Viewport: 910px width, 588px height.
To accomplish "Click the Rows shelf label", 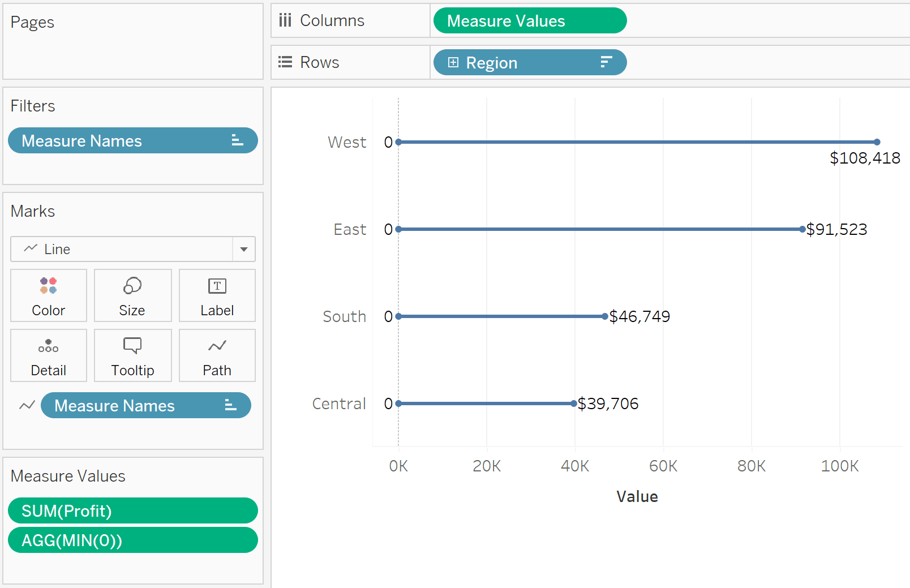I will [x=320, y=62].
